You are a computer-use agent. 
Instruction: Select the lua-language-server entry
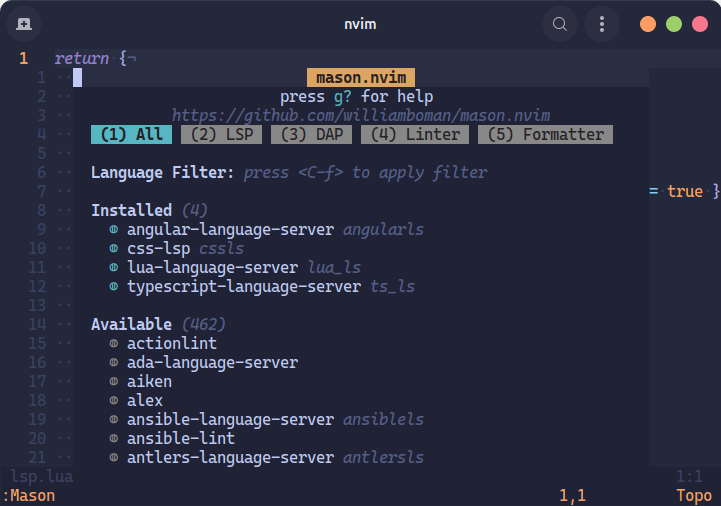(212, 267)
